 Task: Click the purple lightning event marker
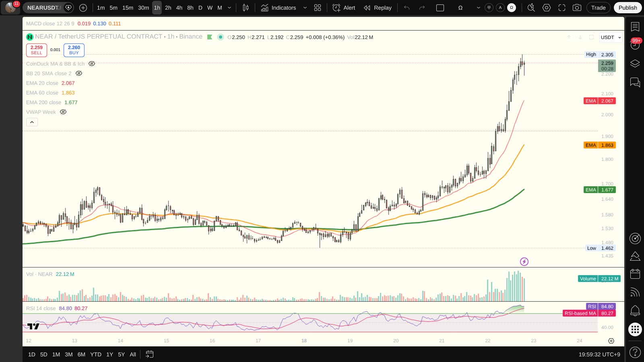pos(524,261)
